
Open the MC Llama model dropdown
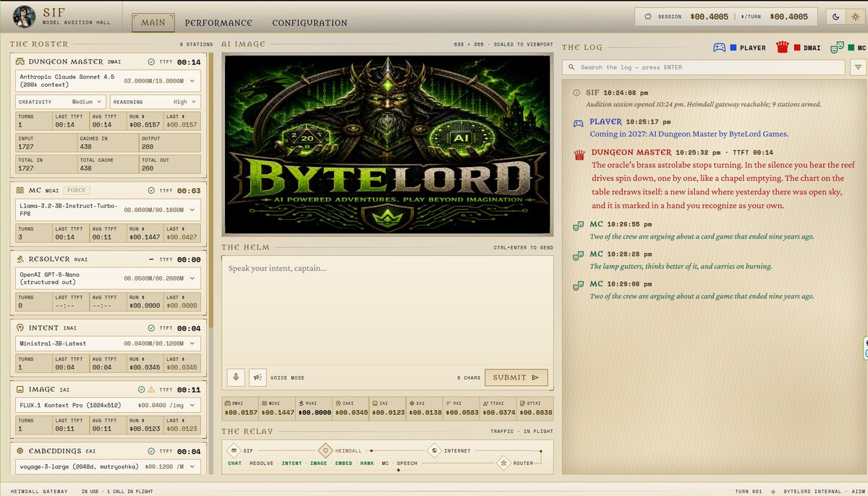click(108, 210)
